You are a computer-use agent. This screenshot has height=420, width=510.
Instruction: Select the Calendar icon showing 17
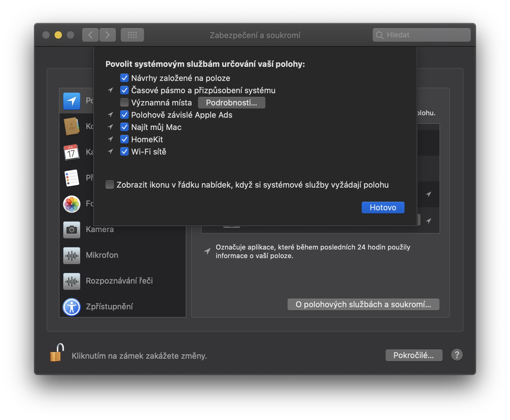pyautogui.click(x=72, y=152)
